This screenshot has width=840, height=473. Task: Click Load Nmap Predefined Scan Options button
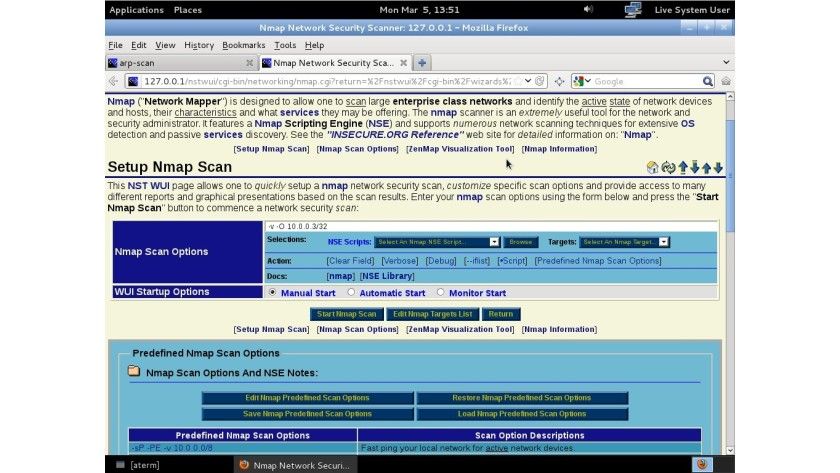point(522,414)
